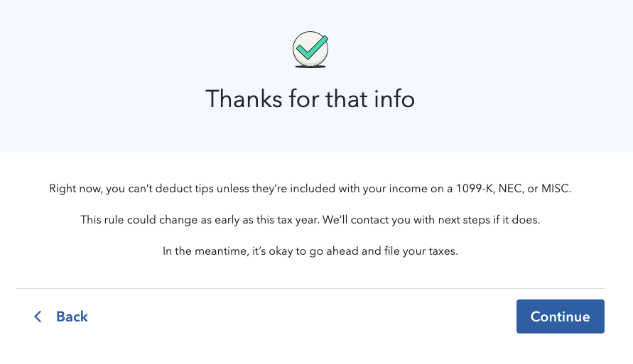
Task: Go back using the Back link text
Action: (72, 316)
